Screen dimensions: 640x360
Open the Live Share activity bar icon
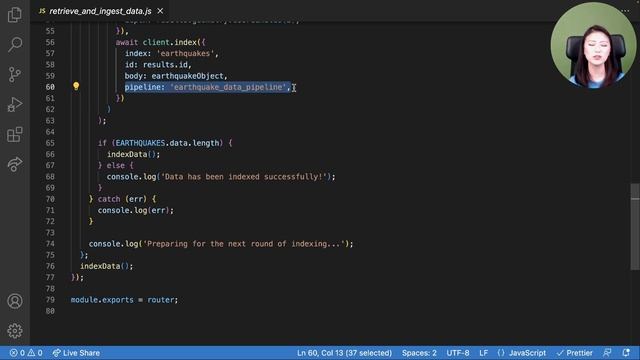click(15, 164)
